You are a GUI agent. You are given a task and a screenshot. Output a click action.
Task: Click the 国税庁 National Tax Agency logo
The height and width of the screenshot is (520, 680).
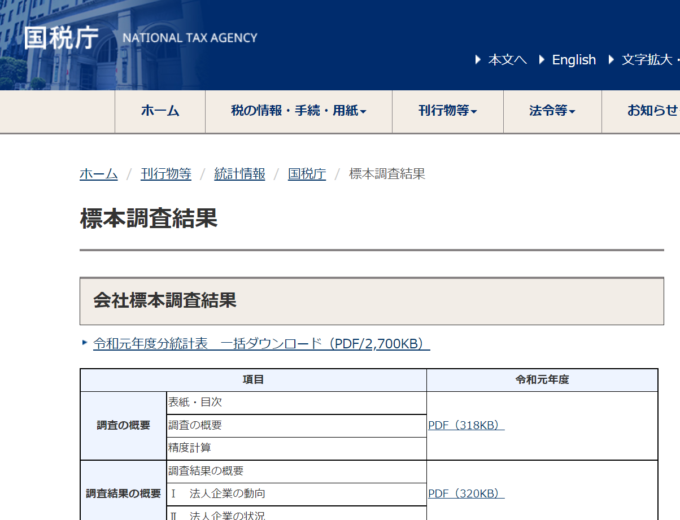pos(140,38)
